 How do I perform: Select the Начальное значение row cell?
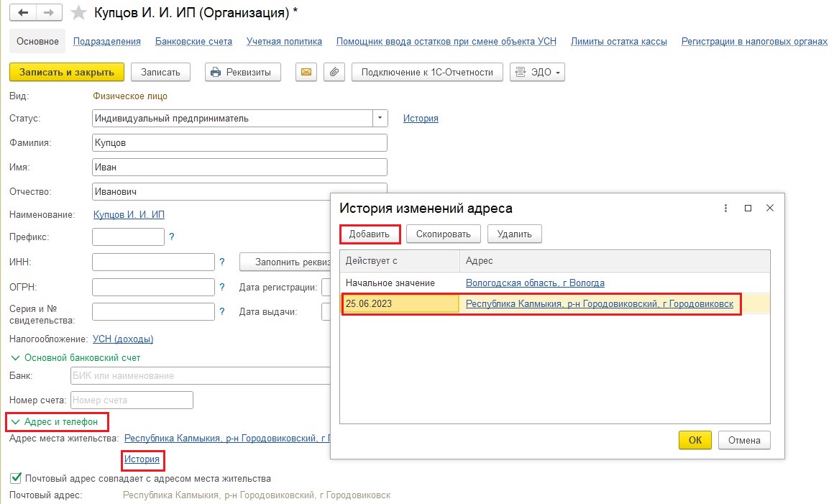(x=400, y=283)
